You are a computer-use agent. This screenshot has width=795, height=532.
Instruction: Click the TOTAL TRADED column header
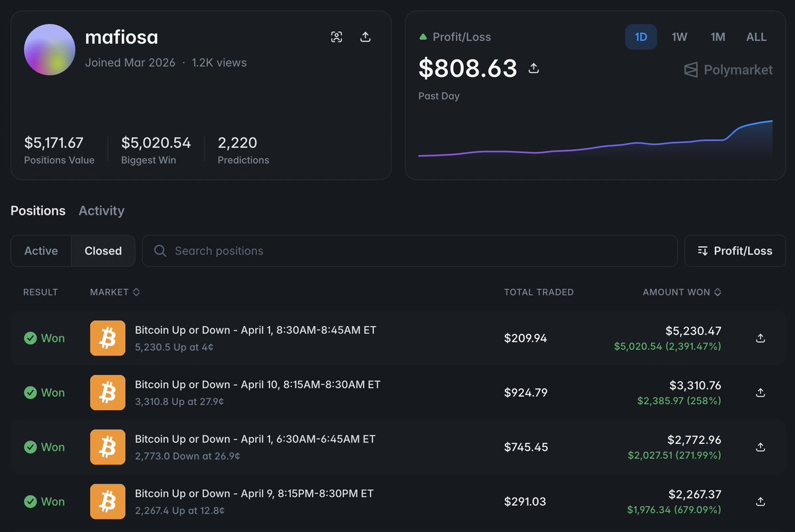pyautogui.click(x=539, y=292)
